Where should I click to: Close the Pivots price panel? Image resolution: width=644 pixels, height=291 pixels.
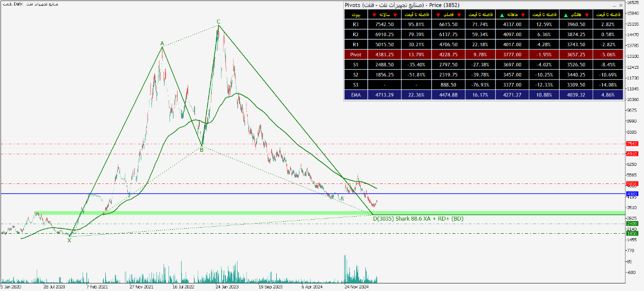[x=620, y=5]
